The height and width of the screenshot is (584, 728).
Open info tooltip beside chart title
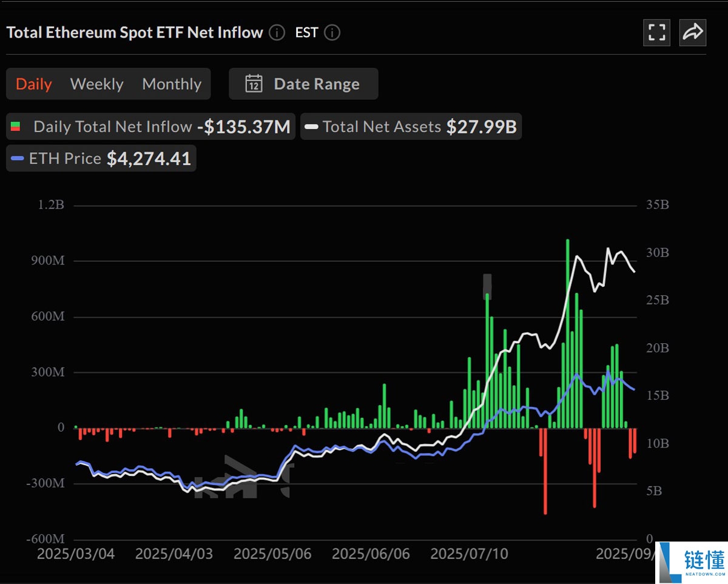tap(277, 33)
